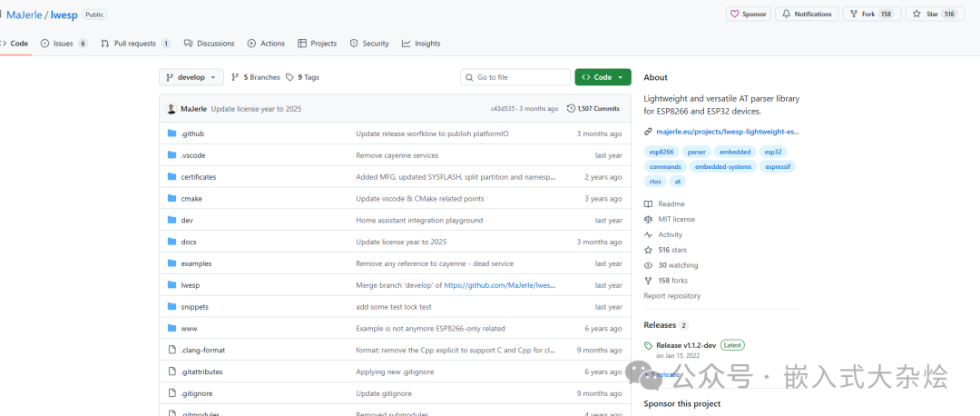Go to the Projects tab
The image size is (980, 416).
(318, 44)
